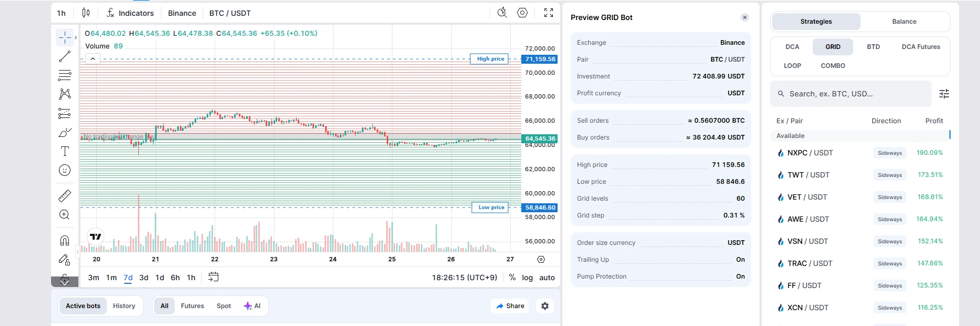The width and height of the screenshot is (980, 326).
Task: Select the Low price line label
Action: tap(490, 208)
